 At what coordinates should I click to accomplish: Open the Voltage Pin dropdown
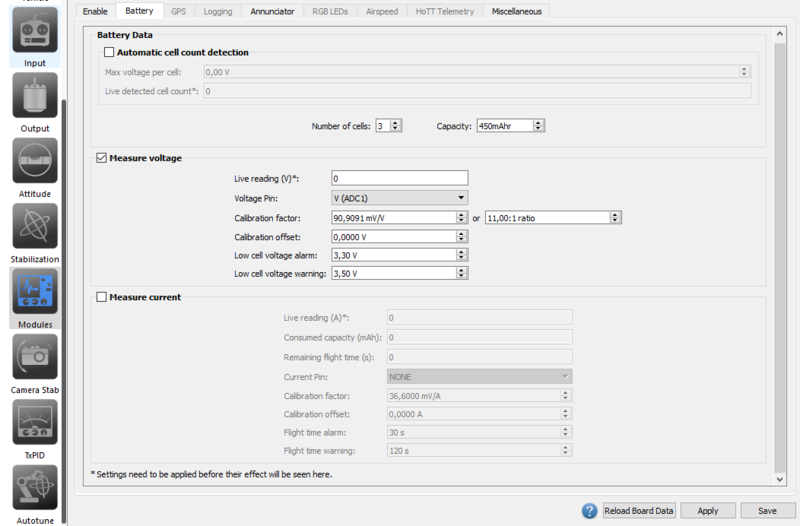point(399,198)
